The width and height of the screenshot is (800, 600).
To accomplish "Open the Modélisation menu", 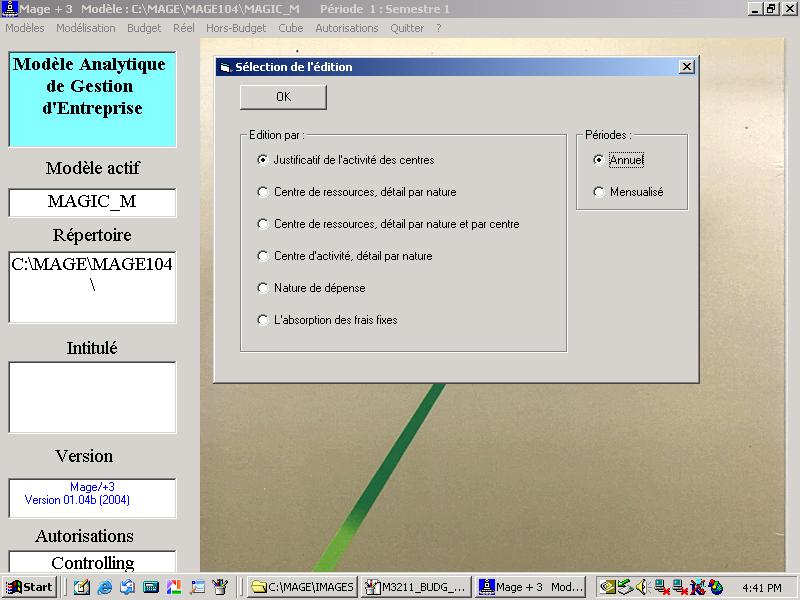I will point(86,28).
